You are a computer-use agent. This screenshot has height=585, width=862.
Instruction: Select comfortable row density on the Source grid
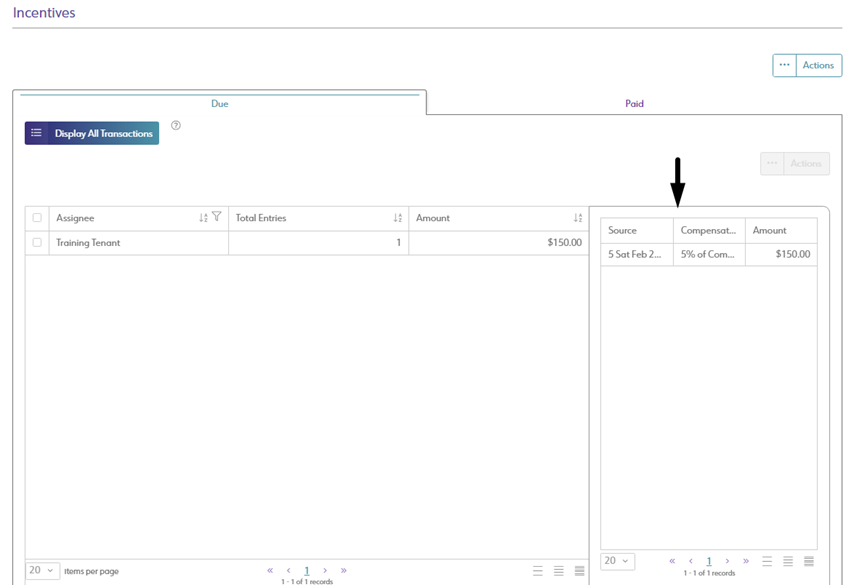click(766, 561)
